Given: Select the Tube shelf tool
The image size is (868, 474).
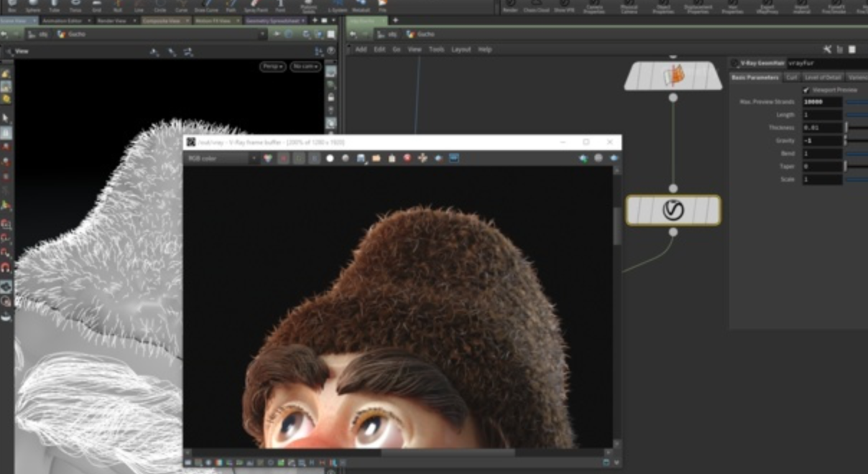Looking at the screenshot, I should (55, 6).
